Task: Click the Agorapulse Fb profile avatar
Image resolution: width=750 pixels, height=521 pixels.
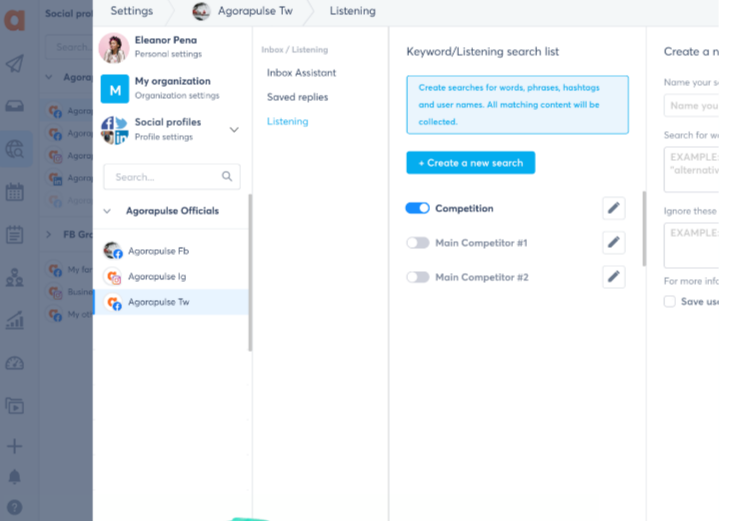Action: click(x=113, y=251)
